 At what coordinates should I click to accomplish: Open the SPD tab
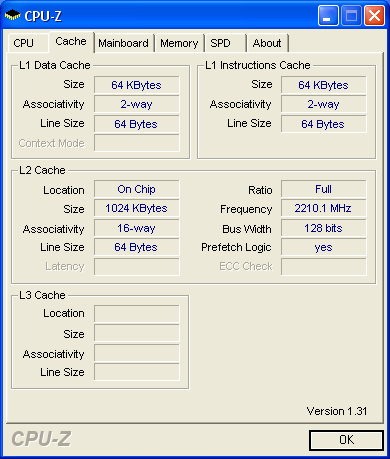pyautogui.click(x=226, y=43)
